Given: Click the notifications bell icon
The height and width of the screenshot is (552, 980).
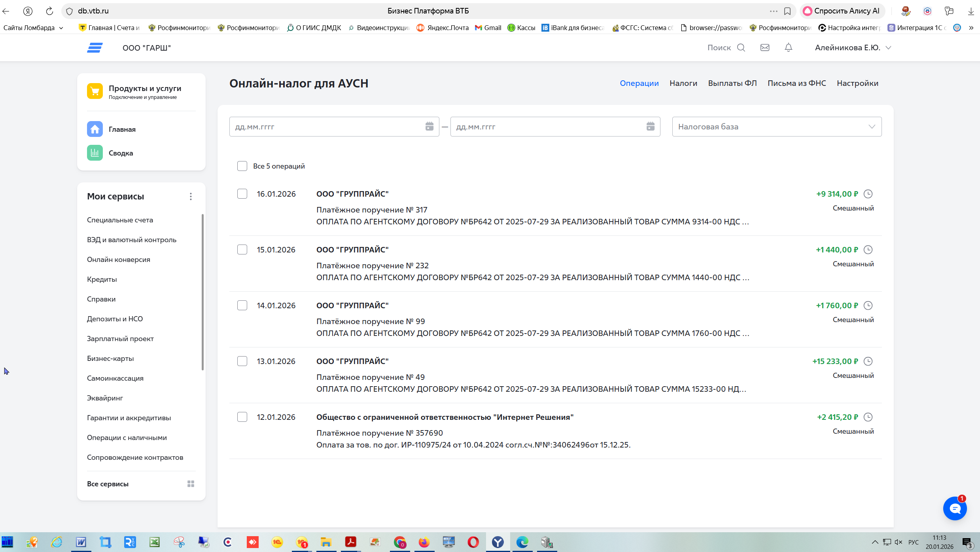Looking at the screenshot, I should (x=788, y=47).
